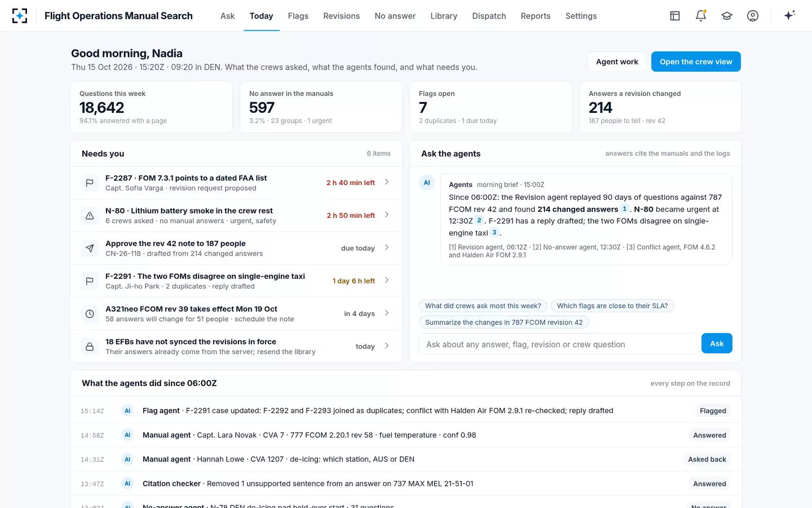Click the AI badge beside morning brief
Viewport: 812px width, 508px height.
[427, 182]
